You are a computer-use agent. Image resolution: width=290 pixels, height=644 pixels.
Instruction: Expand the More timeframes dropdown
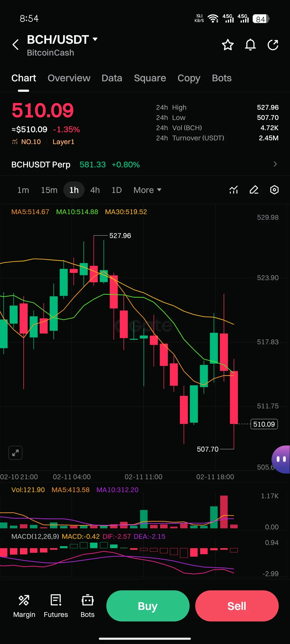click(x=147, y=190)
